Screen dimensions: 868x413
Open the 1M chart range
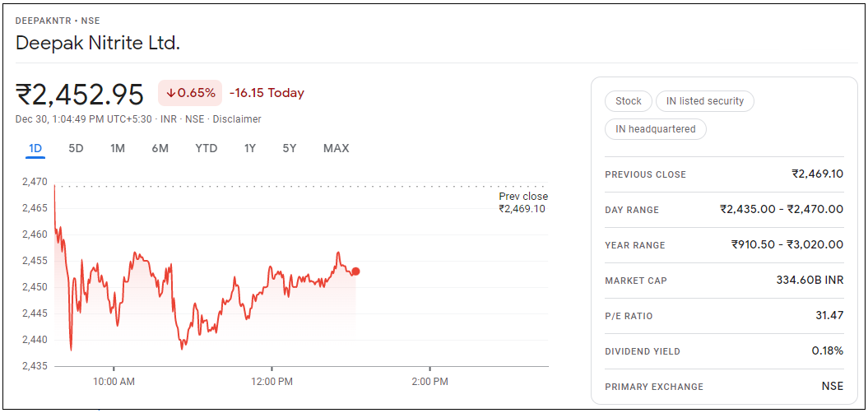118,149
